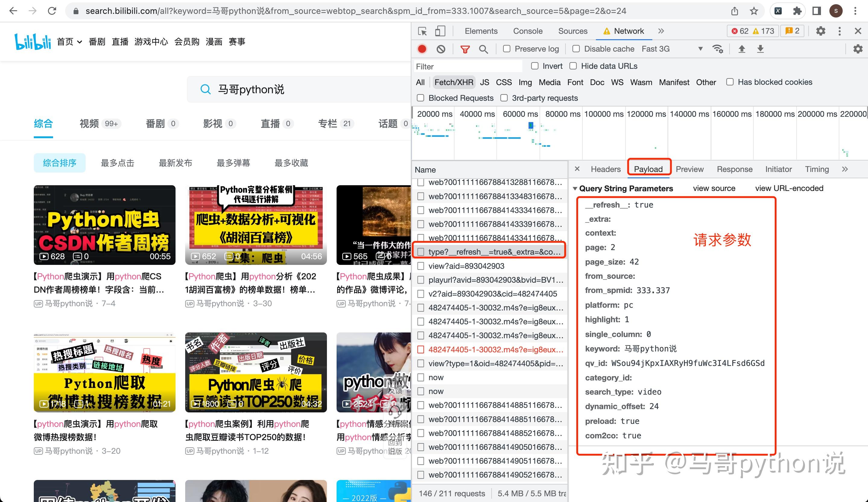Filter requests by Img type
Screen dimensions: 868x502
pos(525,82)
